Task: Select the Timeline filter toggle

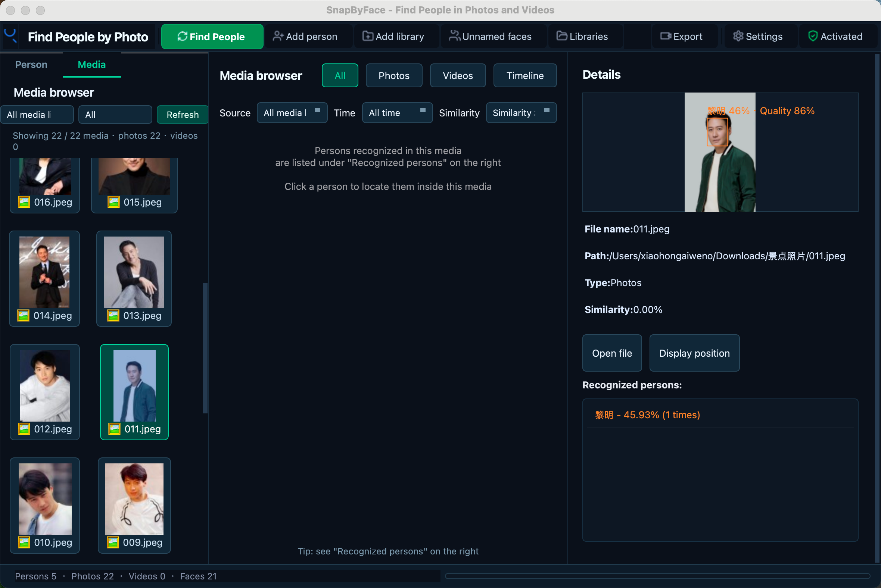Action: [525, 75]
